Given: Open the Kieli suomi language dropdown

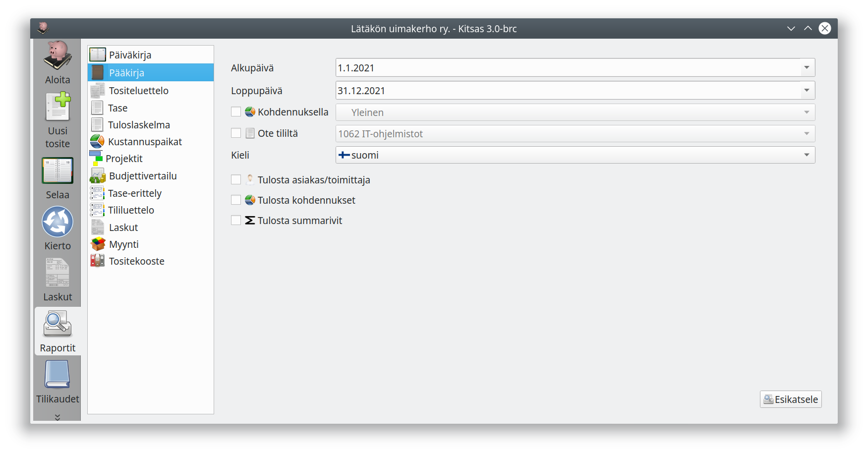Looking at the screenshot, I should (x=575, y=155).
